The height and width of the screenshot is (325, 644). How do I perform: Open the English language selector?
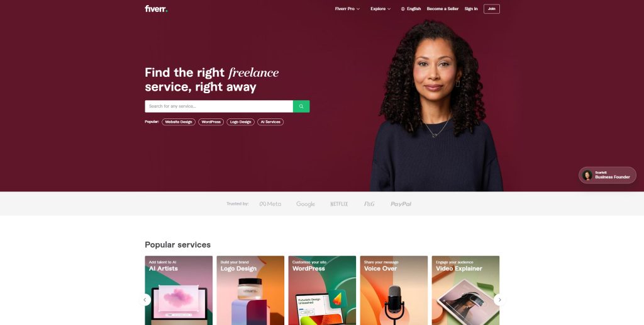click(x=411, y=9)
